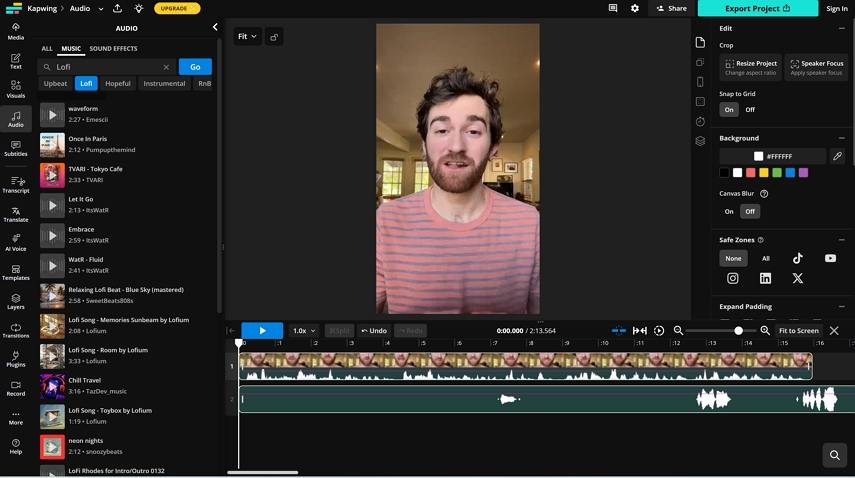
Task: Click the timeline zoom out magnifier
Action: pos(678,330)
